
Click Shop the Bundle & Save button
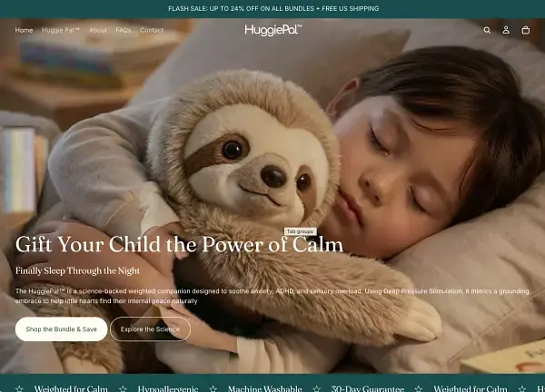(61, 329)
